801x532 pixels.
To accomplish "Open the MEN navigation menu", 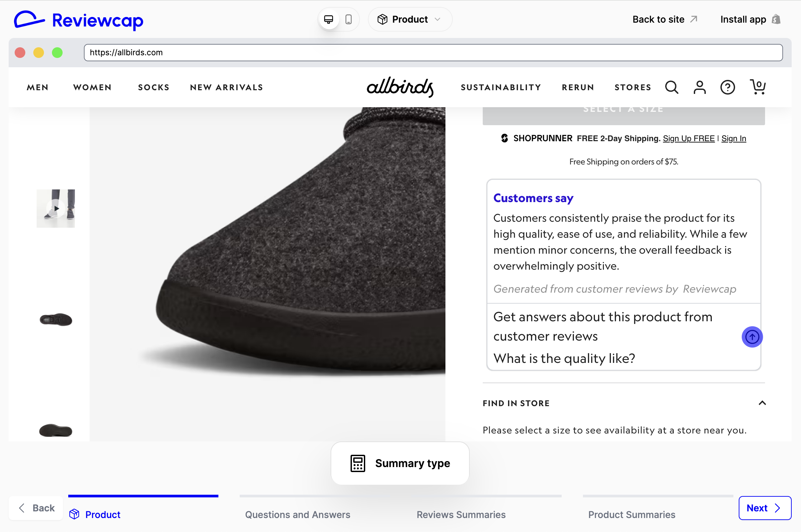I will pos(38,87).
